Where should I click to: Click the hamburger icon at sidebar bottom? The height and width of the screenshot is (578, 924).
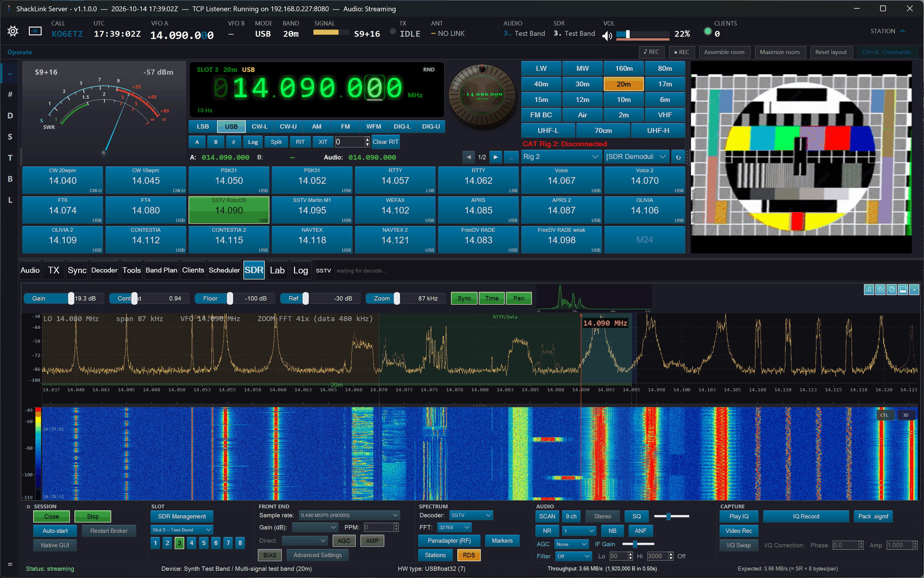[x=10, y=564]
